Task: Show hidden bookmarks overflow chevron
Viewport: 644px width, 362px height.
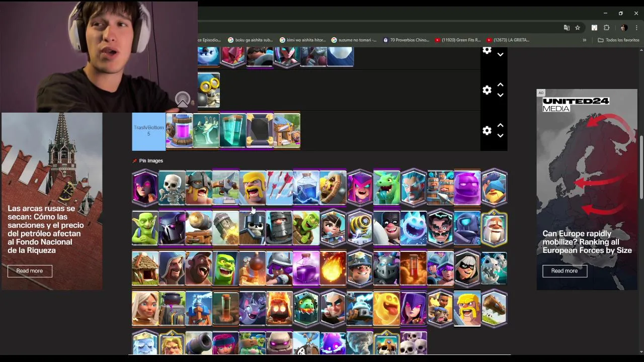Action: [584, 40]
